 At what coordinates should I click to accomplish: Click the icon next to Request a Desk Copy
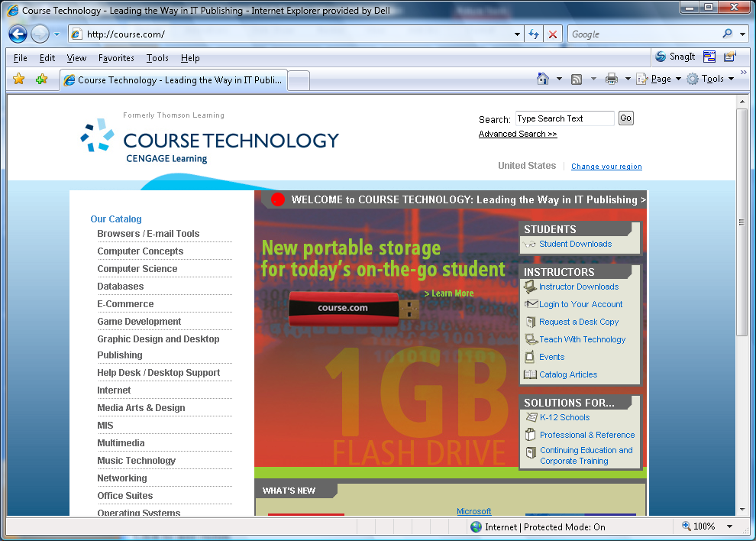531,322
